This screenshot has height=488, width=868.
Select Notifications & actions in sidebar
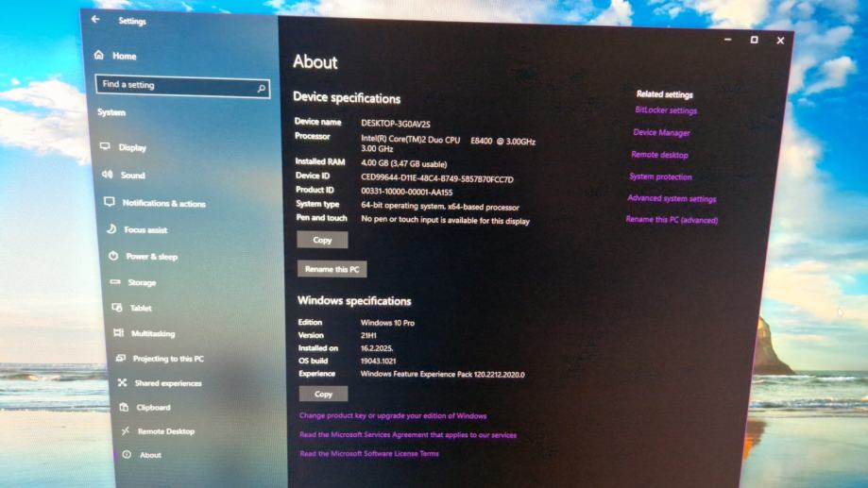163,204
